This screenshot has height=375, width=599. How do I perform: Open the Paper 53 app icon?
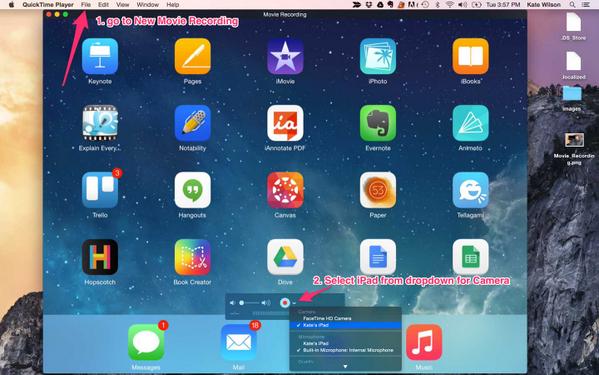378,190
